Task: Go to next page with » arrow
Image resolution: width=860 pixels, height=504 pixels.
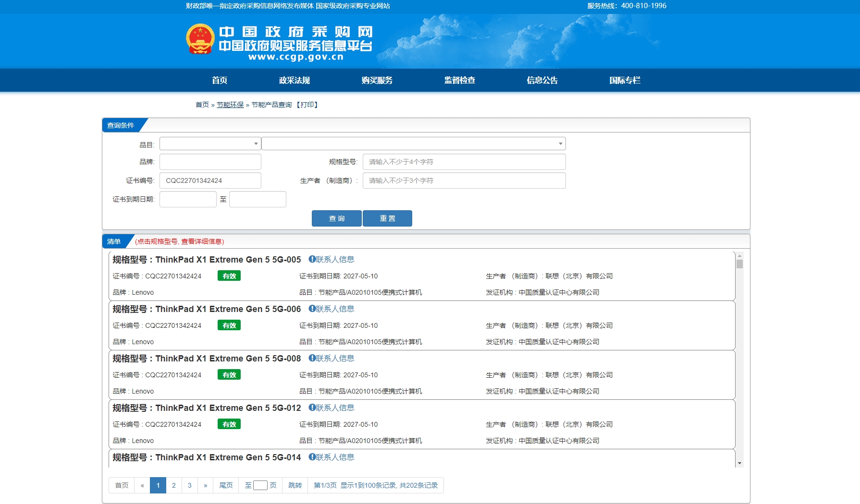Action: tap(205, 485)
